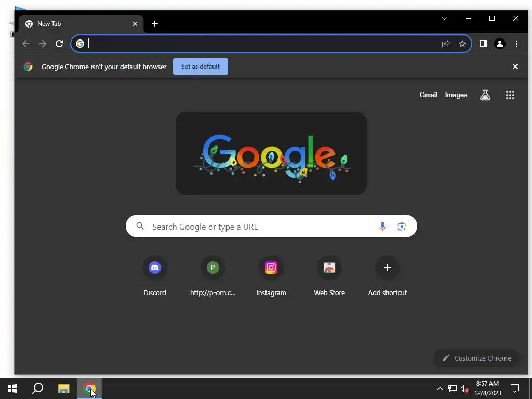The height and width of the screenshot is (399, 532).
Task: Open the profile avatar menu
Action: (500, 44)
